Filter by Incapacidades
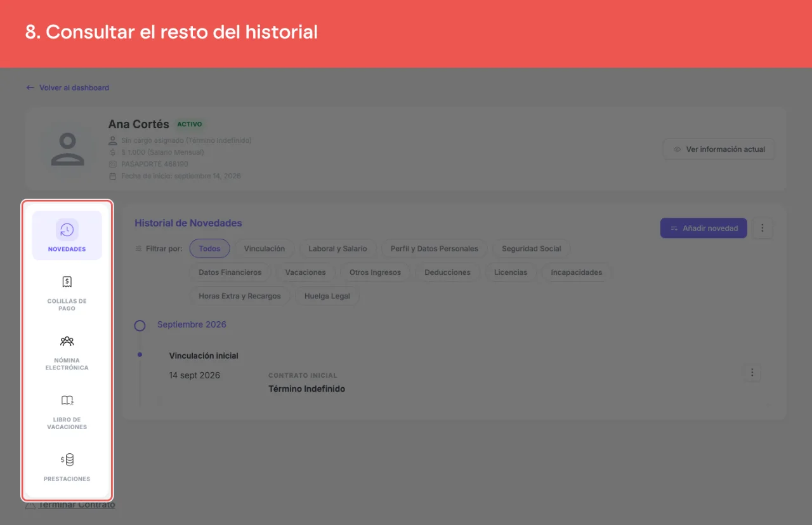The width and height of the screenshot is (812, 525). pyautogui.click(x=577, y=272)
